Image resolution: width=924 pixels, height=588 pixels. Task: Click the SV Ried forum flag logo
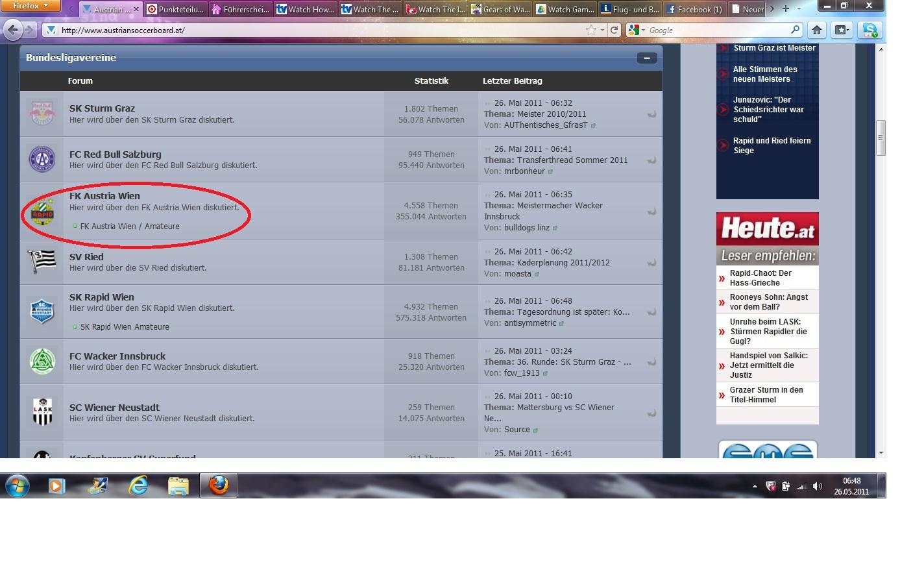coord(42,262)
